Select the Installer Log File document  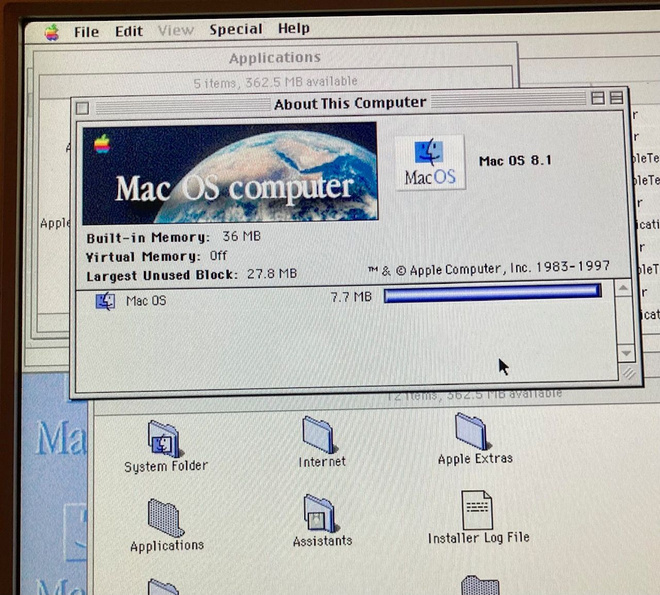point(477,510)
